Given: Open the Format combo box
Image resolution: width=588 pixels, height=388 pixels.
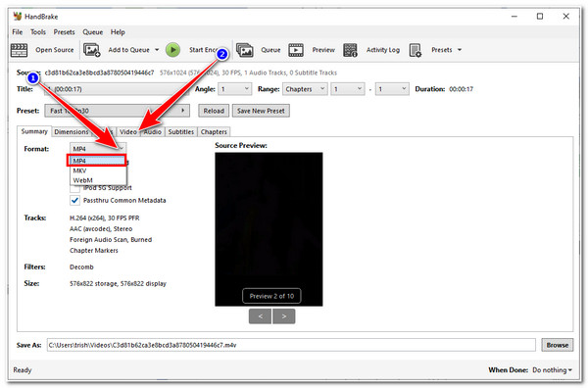Looking at the screenshot, I should pos(98,149).
